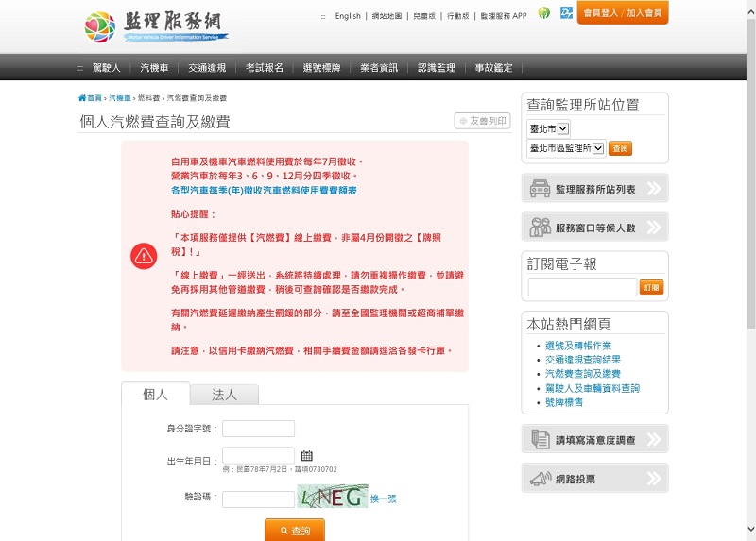Open the English language link

coord(348,16)
